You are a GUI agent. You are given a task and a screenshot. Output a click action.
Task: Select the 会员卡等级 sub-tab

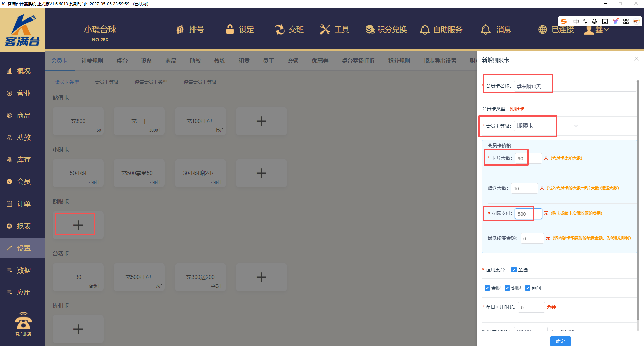coord(106,82)
